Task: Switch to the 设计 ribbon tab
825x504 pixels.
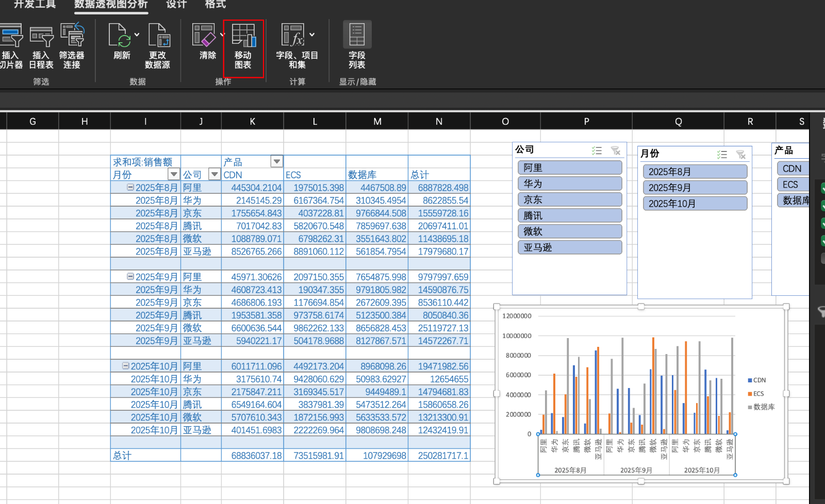Action: [176, 5]
